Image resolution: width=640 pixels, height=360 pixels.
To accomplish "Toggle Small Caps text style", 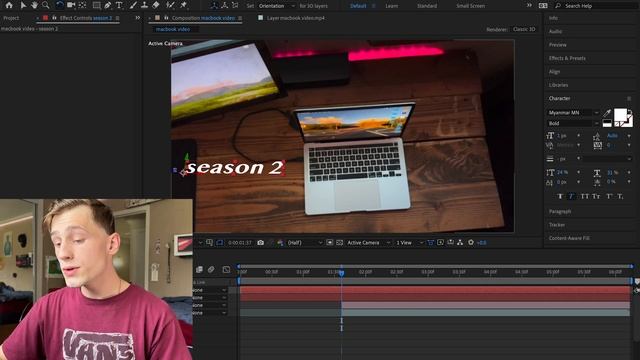I will click(596, 196).
